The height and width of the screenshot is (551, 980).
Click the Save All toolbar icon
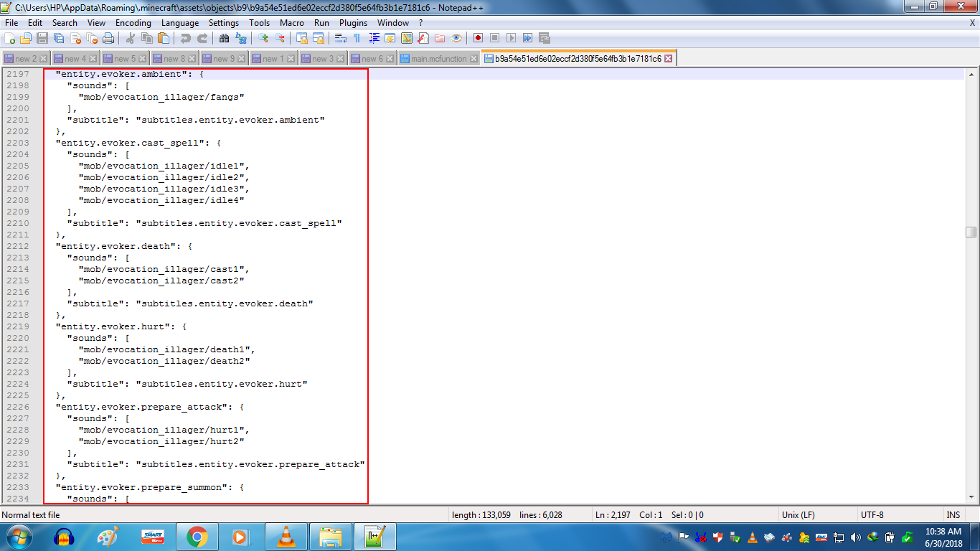[58, 38]
